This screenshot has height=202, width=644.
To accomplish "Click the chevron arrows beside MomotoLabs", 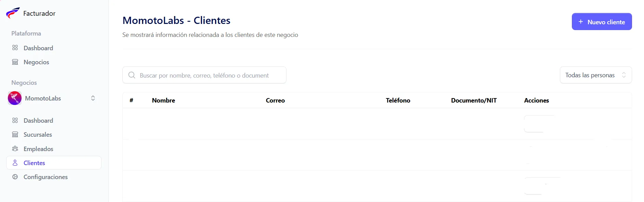I will pos(93,98).
